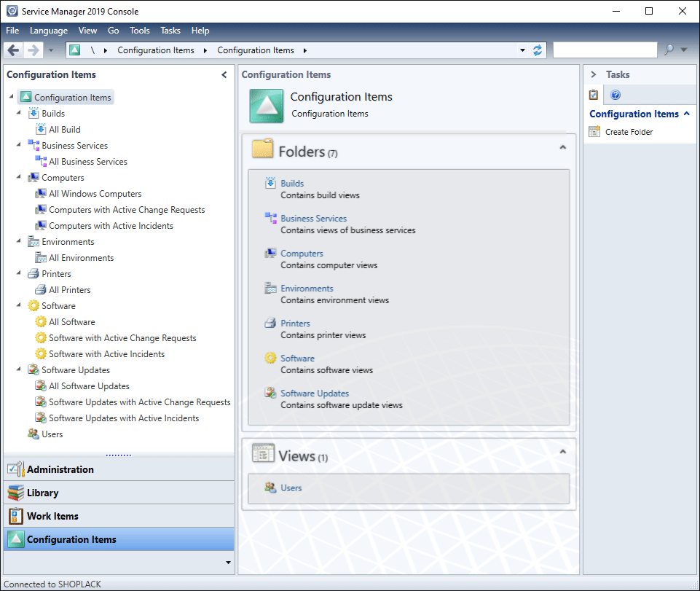Screen dimensions: 700x591
Task: Collapse the Configuration Items tasks group
Action: point(687,114)
